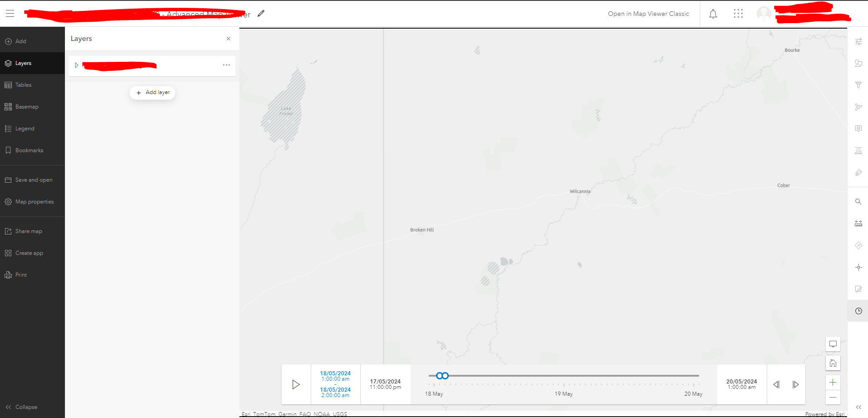The width and height of the screenshot is (868, 418).
Task: Open the notifications bell
Action: point(713,14)
